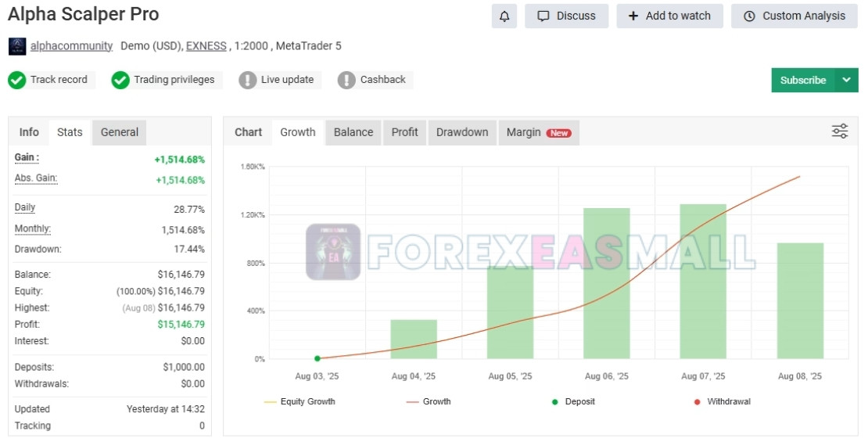This screenshot has width=868, height=442.
Task: Toggle the Growth legend series
Action: tap(429, 401)
